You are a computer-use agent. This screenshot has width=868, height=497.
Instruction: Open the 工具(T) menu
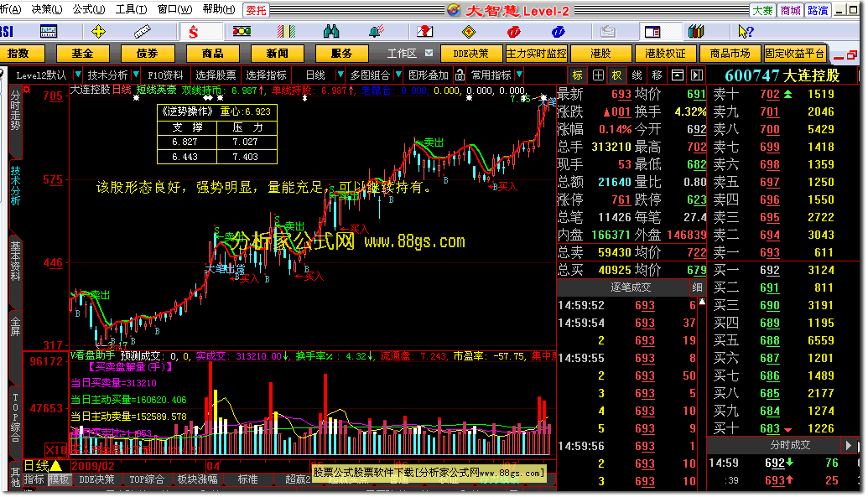coord(131,9)
